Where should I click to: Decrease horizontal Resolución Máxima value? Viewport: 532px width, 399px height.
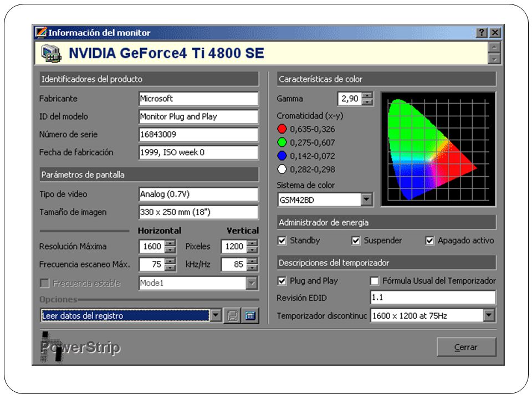tap(170, 250)
